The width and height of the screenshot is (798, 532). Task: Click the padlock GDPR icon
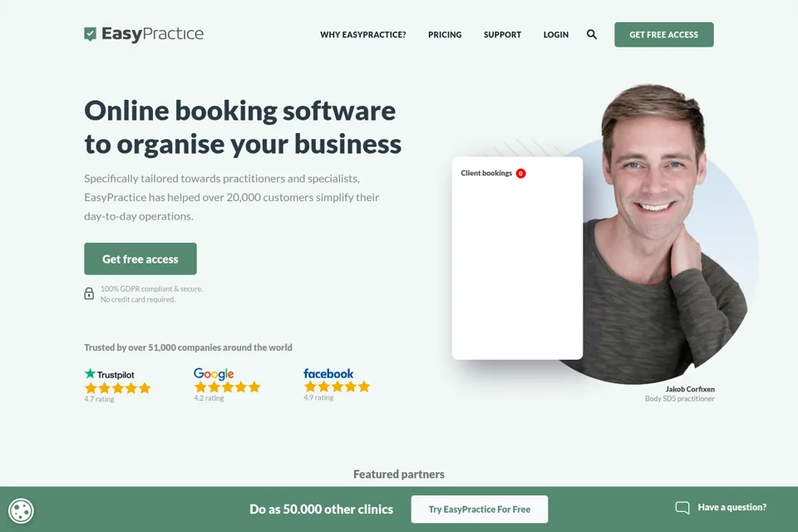(89, 293)
